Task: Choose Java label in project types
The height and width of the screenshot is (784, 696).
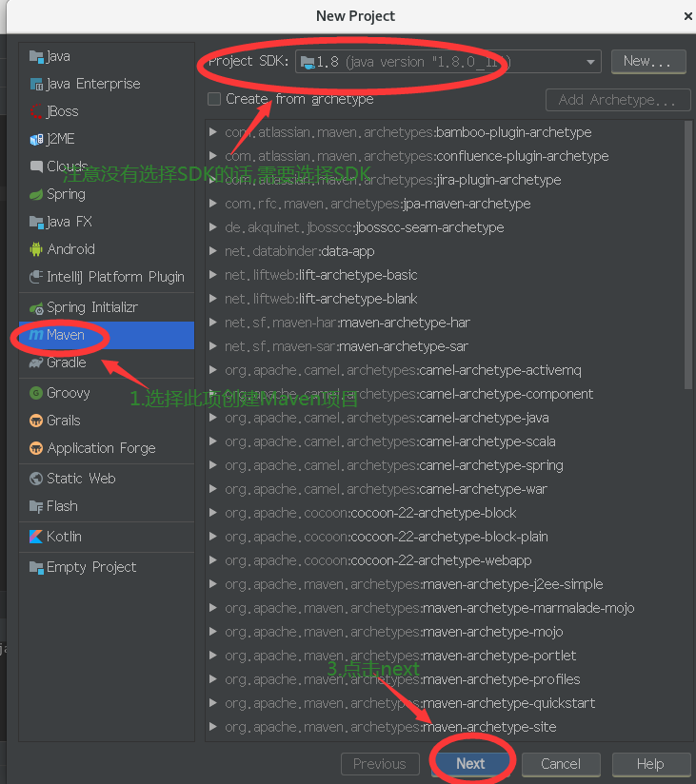Action: coord(58,56)
